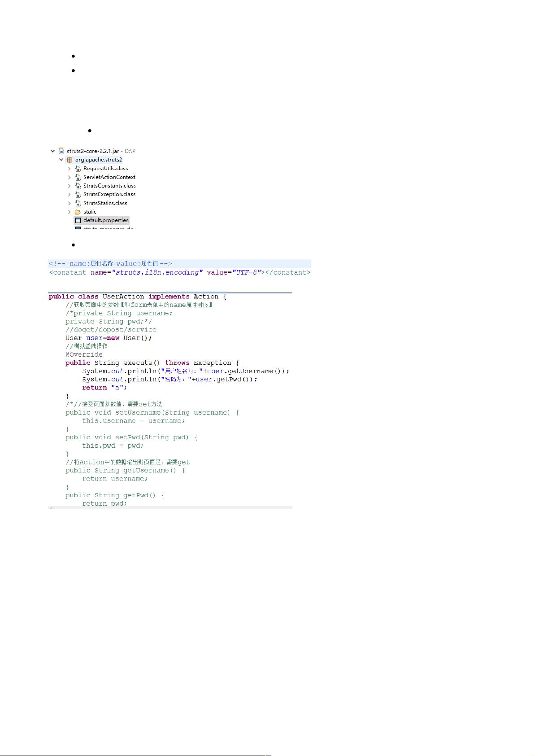Click the 'public String getPwd()' line
534x756 pixels.
(x=115, y=495)
